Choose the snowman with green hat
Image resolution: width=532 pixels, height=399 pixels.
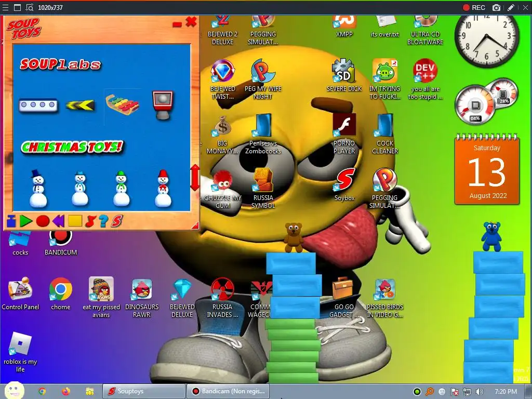click(121, 188)
